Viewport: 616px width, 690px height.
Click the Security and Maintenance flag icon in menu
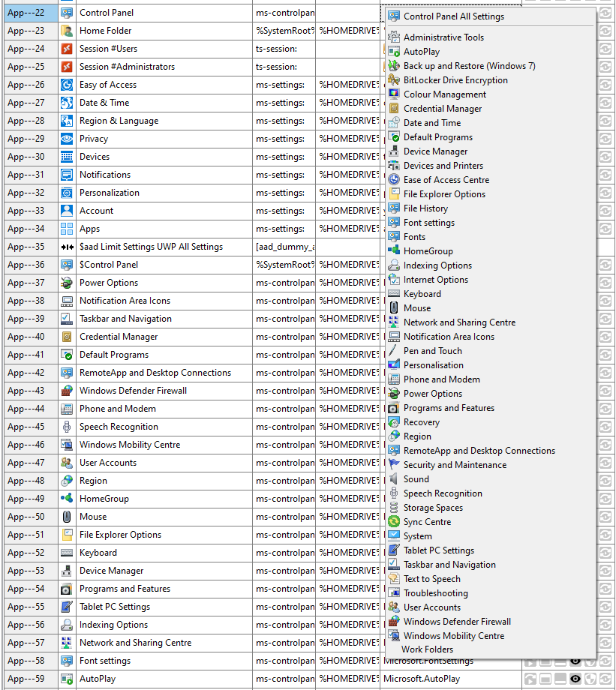click(x=394, y=465)
